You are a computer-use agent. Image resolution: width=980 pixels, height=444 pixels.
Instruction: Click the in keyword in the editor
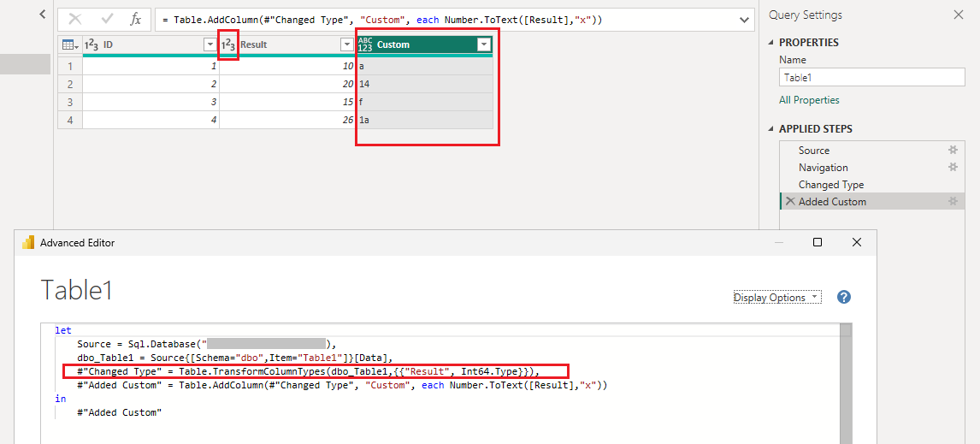(x=60, y=399)
